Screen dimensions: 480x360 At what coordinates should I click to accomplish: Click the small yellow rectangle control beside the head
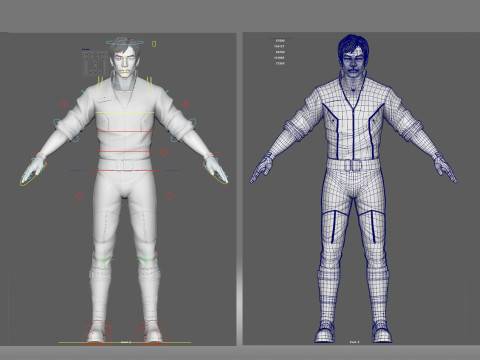pos(154,44)
